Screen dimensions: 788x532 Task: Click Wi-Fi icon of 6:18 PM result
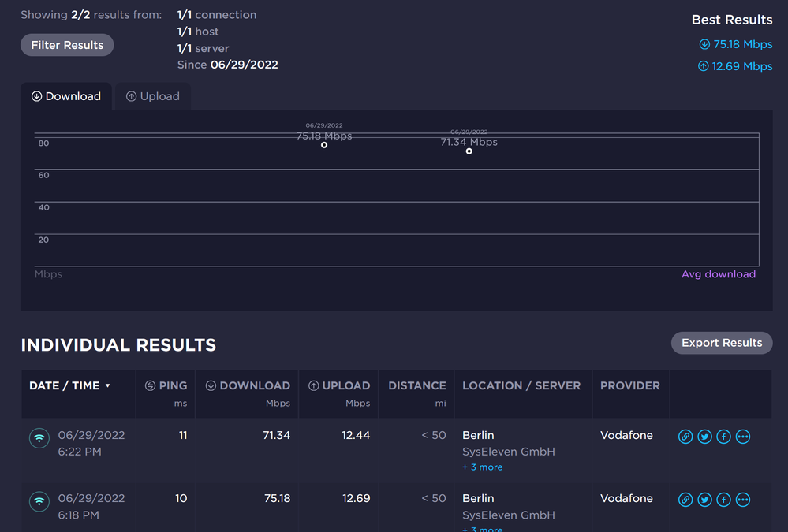point(39,501)
